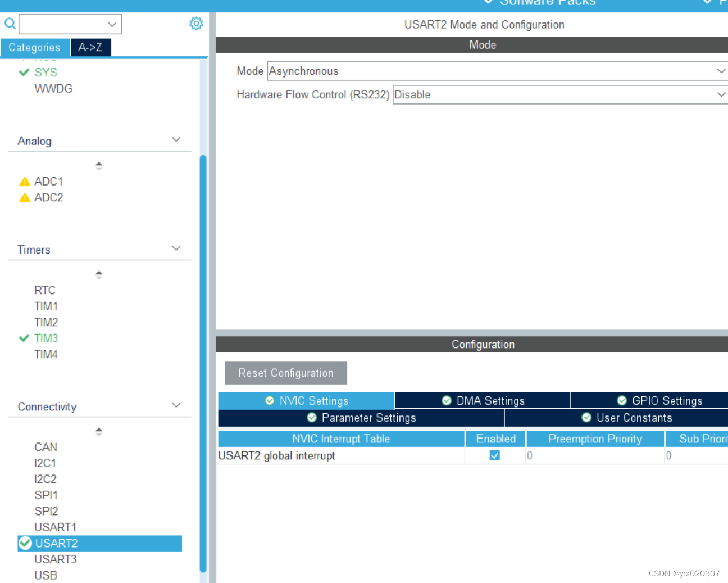Open the User Constants tab
728x583 pixels.
click(x=616, y=418)
